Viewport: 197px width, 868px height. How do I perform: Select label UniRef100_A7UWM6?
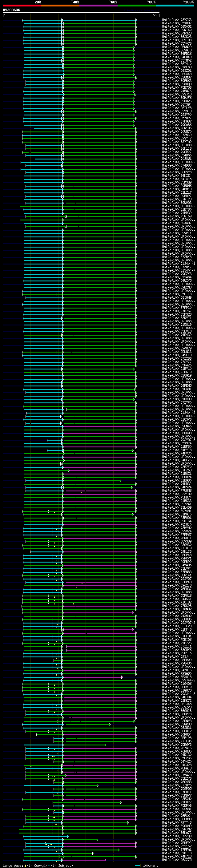click(x=177, y=491)
